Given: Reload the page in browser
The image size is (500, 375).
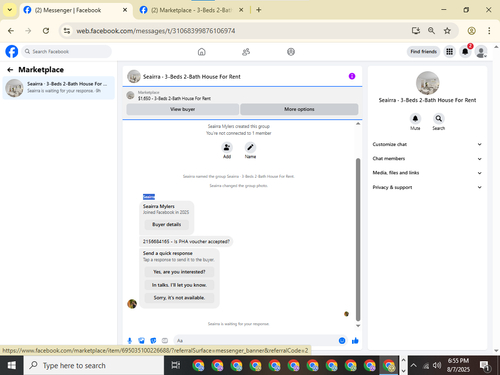Looking at the screenshot, I should click(46, 31).
